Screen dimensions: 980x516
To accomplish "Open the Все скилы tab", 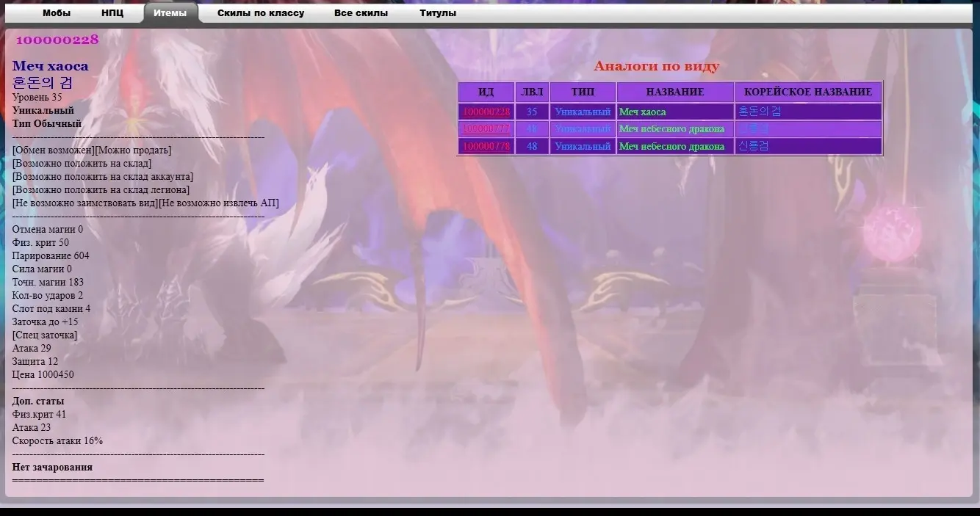I will tap(361, 13).
